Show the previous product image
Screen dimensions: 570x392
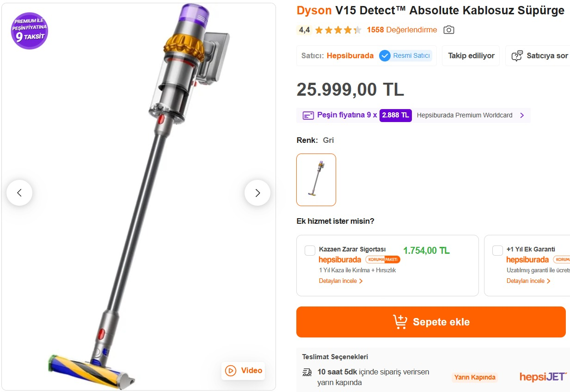(19, 193)
